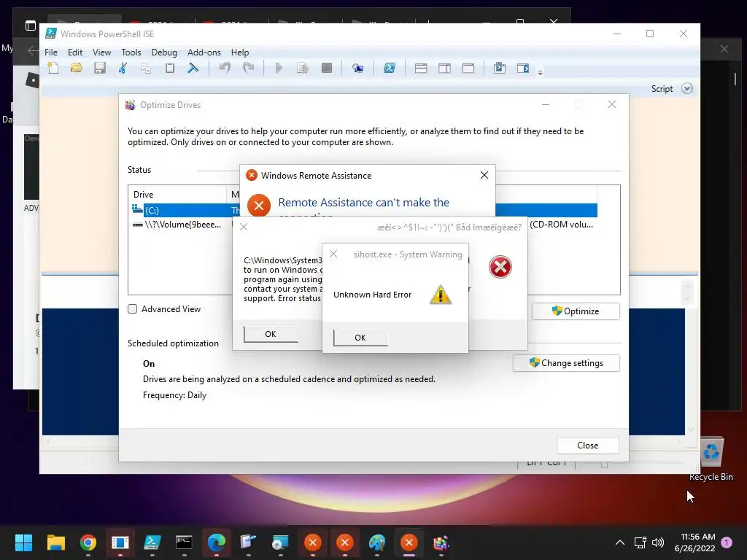Show hidden icons tray chevron
747x560 pixels.
click(620, 542)
